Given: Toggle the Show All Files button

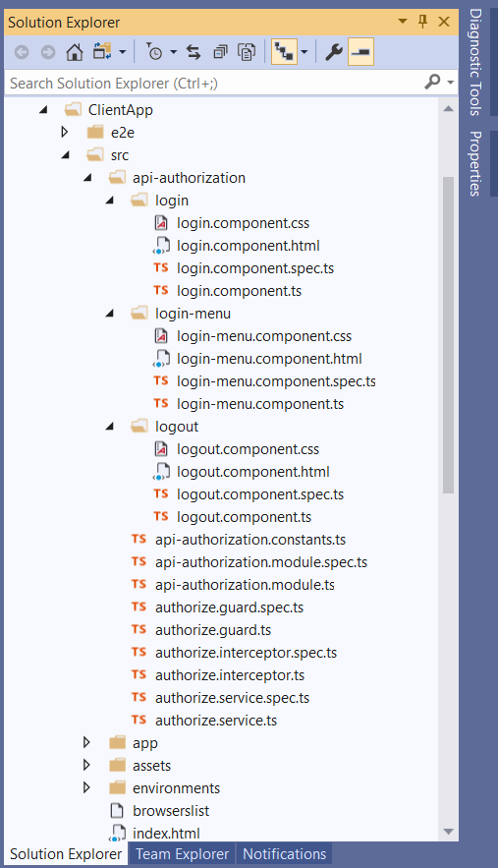Looking at the screenshot, I should (x=247, y=52).
